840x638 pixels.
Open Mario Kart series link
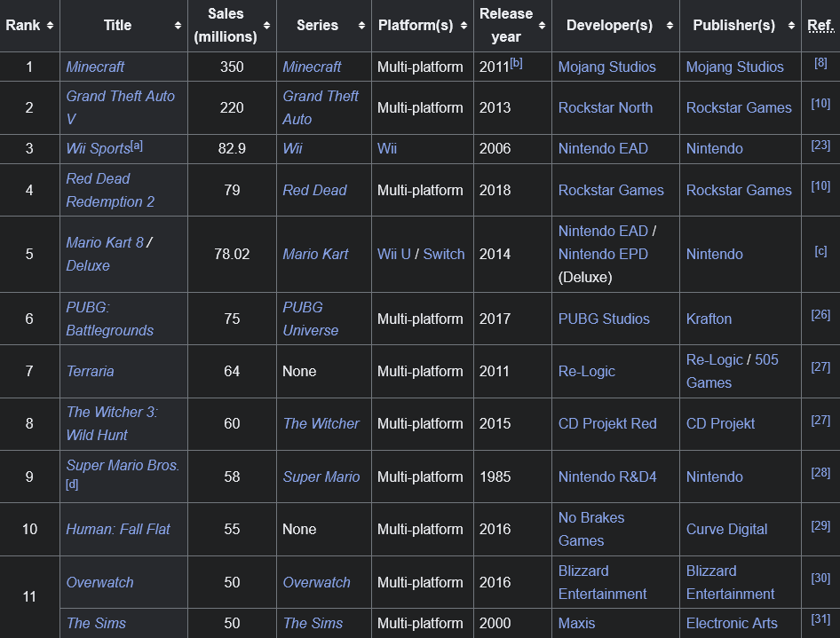pos(315,255)
